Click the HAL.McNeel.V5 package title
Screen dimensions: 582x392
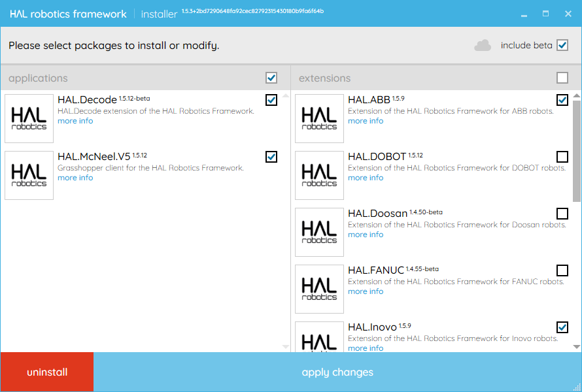pos(94,157)
